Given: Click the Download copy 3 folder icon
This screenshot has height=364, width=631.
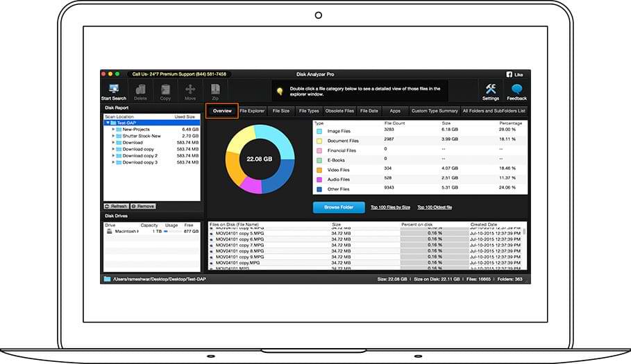Looking at the screenshot, I should tap(119, 162).
